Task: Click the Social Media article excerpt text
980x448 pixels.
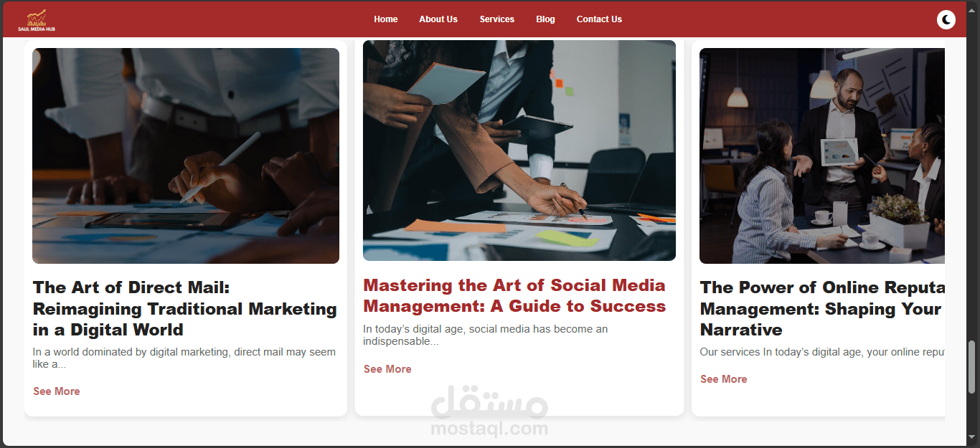Action: tap(486, 335)
